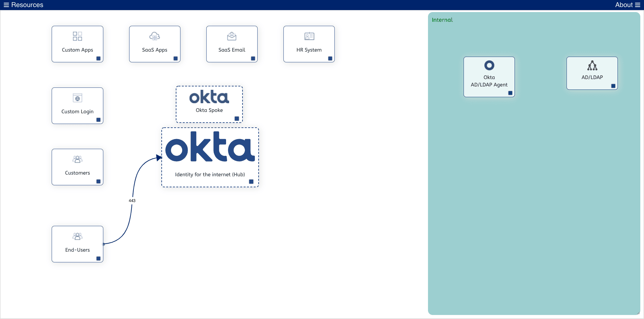
Task: Click the Internal group resize handle
Action: [638, 313]
